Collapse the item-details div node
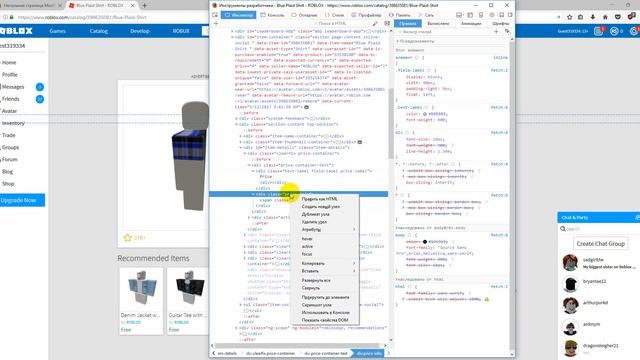This screenshot has height=360, width=640. pyautogui.click(x=241, y=148)
